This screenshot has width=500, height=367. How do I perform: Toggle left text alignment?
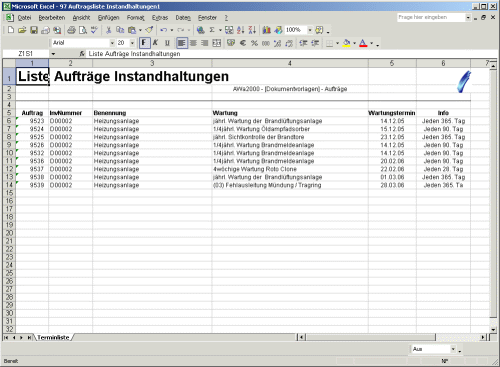[182, 43]
